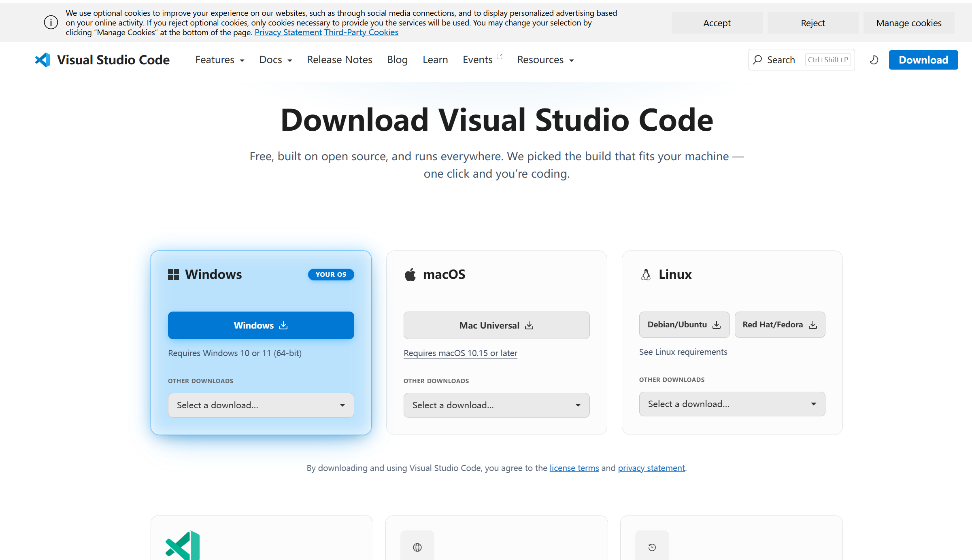Click the Search input field
The height and width of the screenshot is (560, 972).
[x=802, y=60]
